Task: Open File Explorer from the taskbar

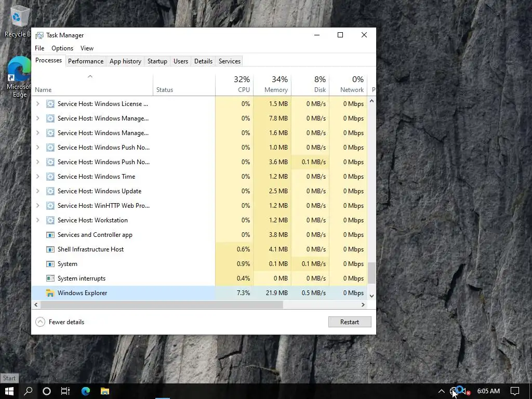Action: 105,391
